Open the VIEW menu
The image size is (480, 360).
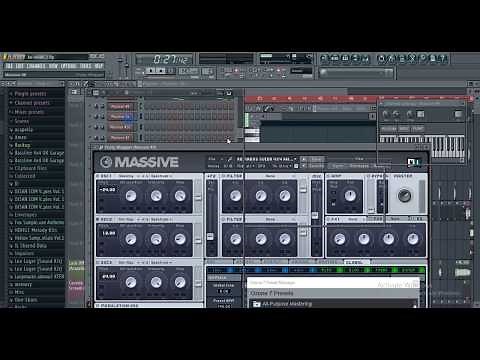53,66
